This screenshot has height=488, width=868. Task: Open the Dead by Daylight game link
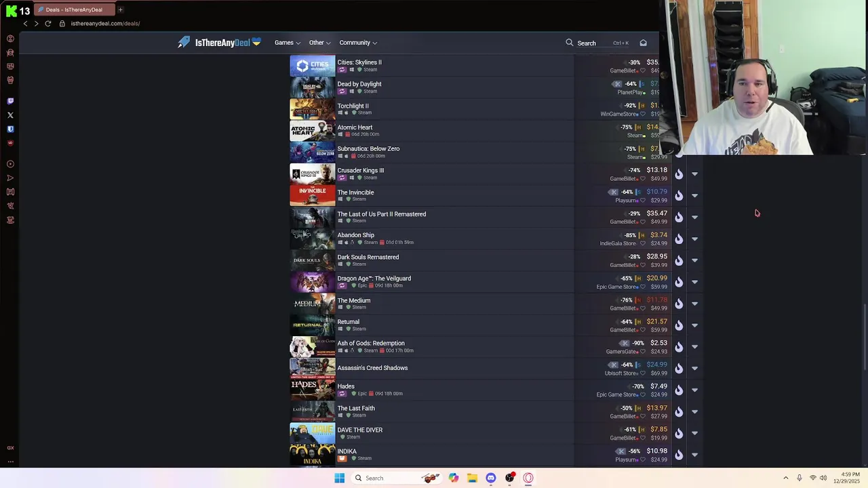pyautogui.click(x=359, y=84)
